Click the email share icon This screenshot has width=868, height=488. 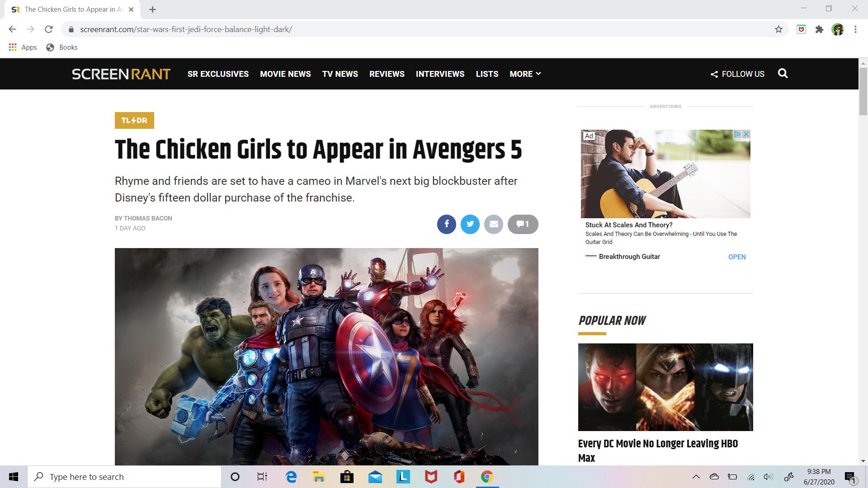[493, 224]
